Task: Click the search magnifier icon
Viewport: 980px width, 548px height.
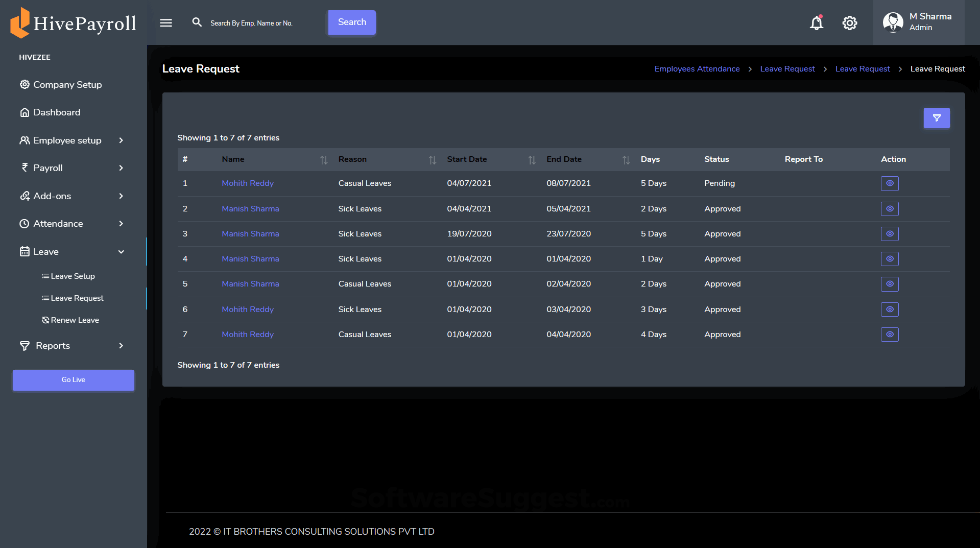Action: 197,22
